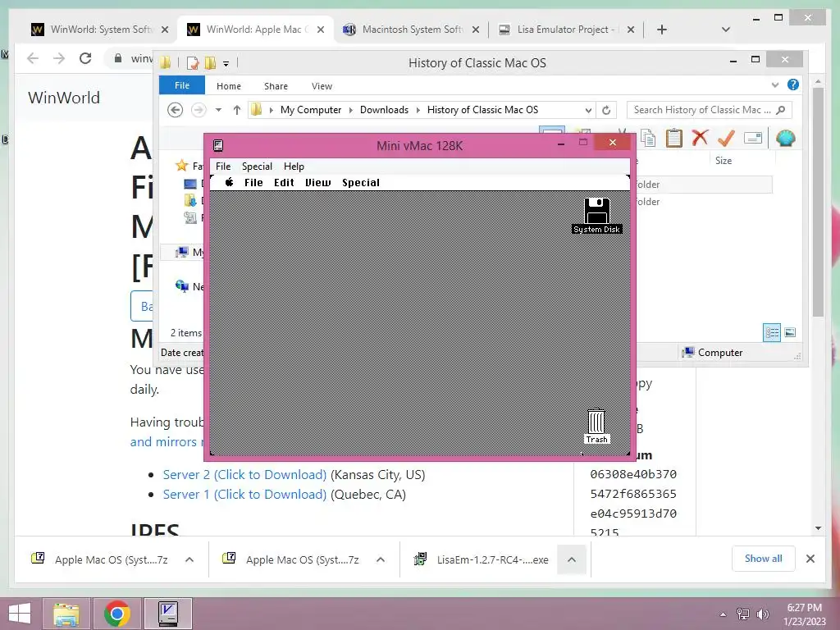Close the Chrome downloads bar
This screenshot has width=840, height=630.
click(x=810, y=559)
